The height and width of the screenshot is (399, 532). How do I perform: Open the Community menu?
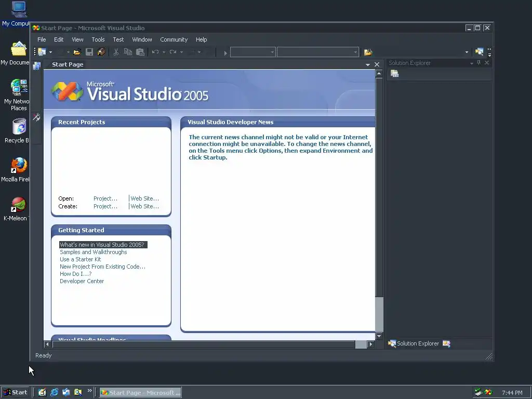pyautogui.click(x=174, y=39)
